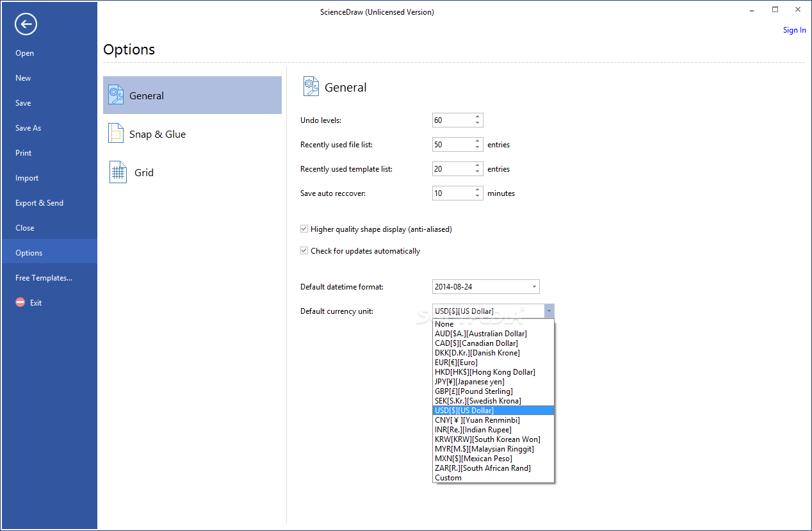The width and height of the screenshot is (812, 531).
Task: Select DKK Danish Krone option
Action: click(x=494, y=353)
